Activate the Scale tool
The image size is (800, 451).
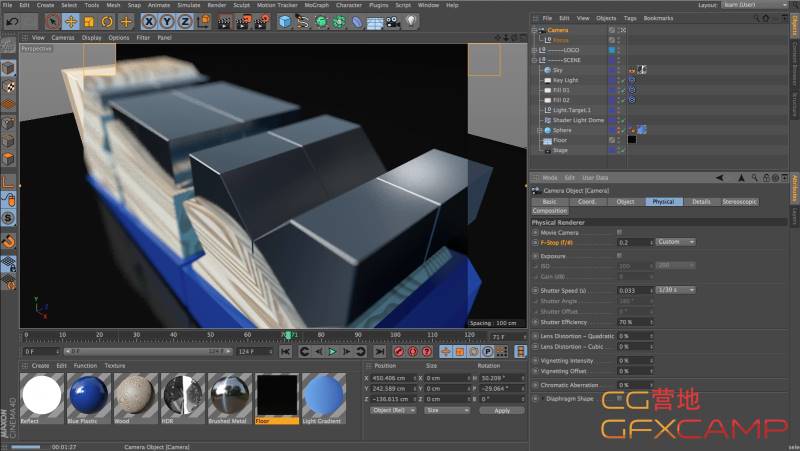coord(89,21)
